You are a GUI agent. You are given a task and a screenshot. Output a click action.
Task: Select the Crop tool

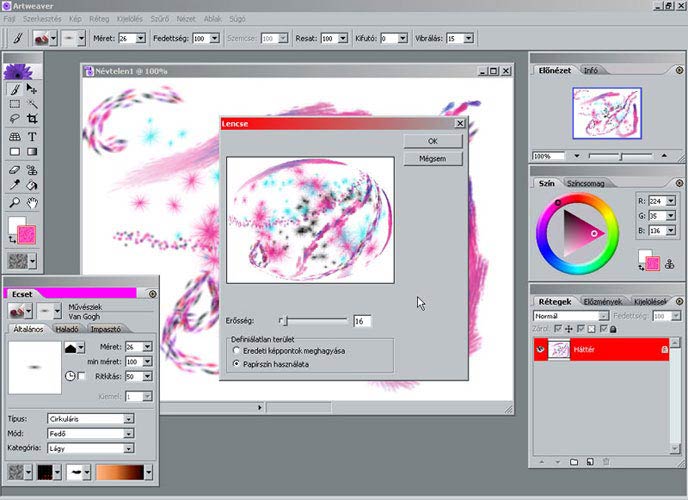tap(32, 119)
